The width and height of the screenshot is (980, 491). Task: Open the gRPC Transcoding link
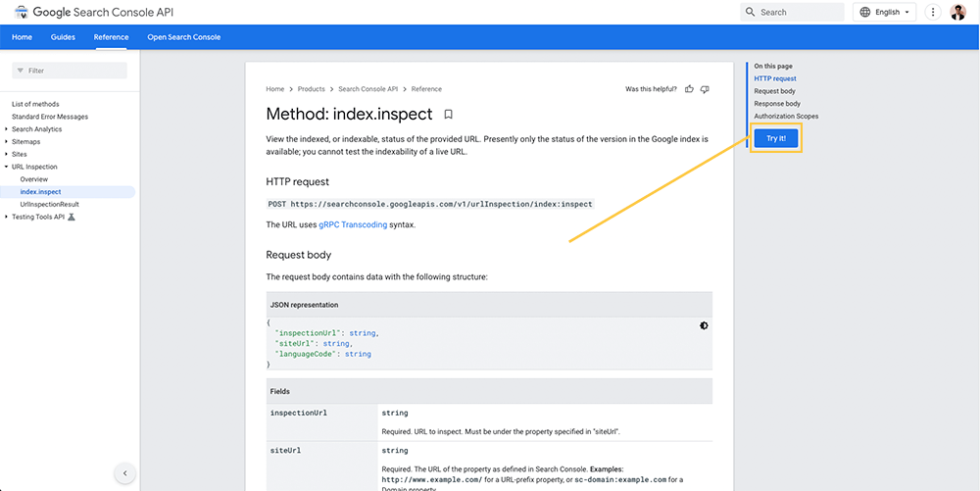[x=353, y=224]
